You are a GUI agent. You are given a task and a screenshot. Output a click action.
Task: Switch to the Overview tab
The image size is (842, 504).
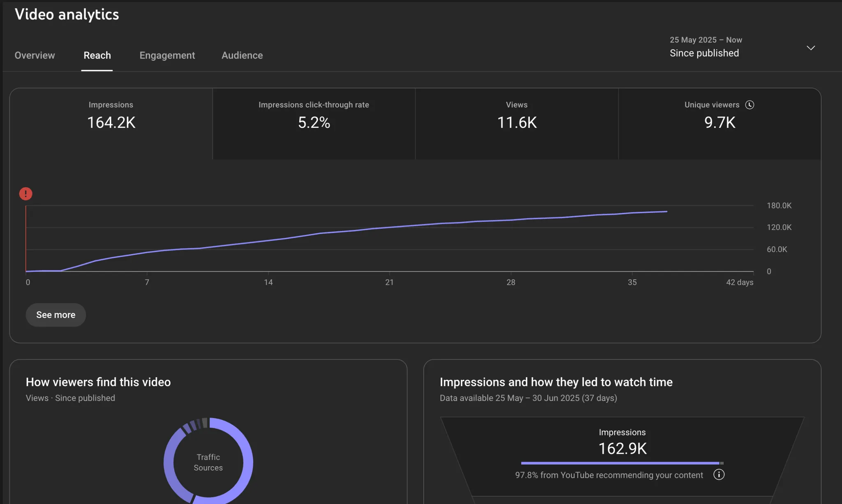pyautogui.click(x=35, y=55)
